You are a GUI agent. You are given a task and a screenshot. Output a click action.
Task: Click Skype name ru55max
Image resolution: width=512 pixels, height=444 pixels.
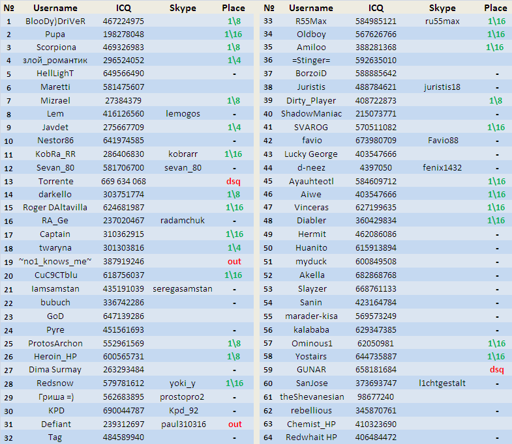click(x=442, y=21)
